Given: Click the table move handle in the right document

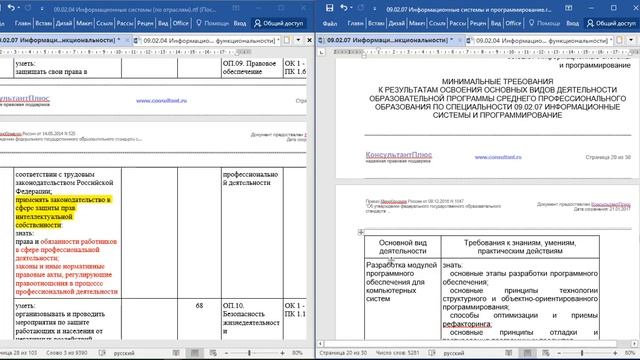Looking at the screenshot, I should pos(361,232).
